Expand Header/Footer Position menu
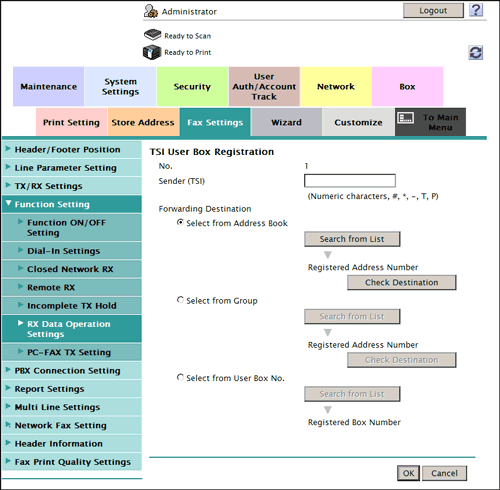 pos(72,150)
